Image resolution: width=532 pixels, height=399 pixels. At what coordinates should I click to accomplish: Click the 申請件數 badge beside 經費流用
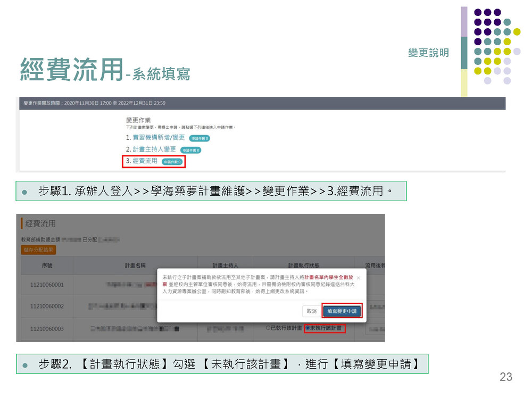172,161
